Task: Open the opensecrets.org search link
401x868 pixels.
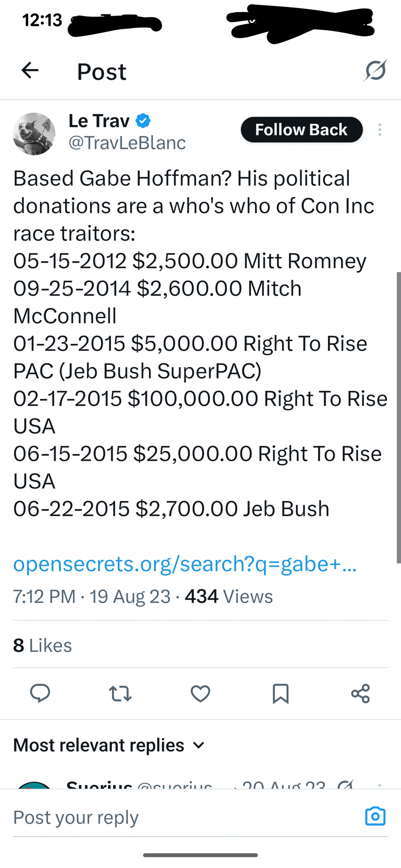Action: (x=185, y=564)
